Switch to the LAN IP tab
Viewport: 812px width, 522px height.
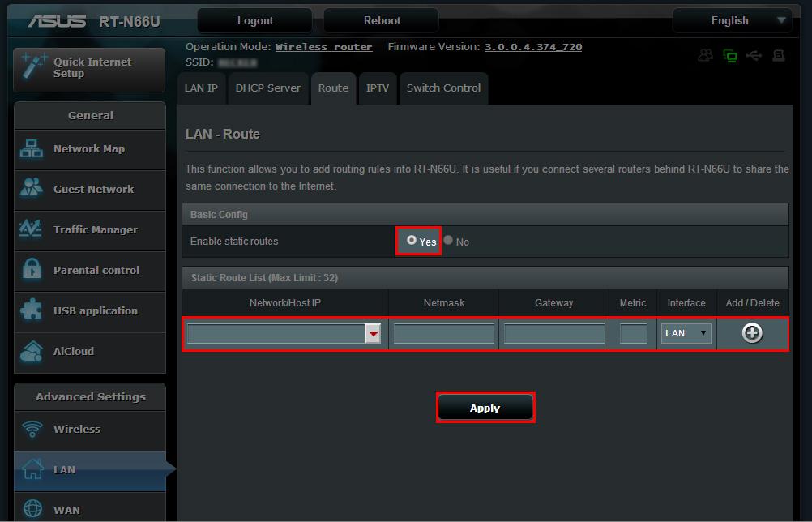201,88
